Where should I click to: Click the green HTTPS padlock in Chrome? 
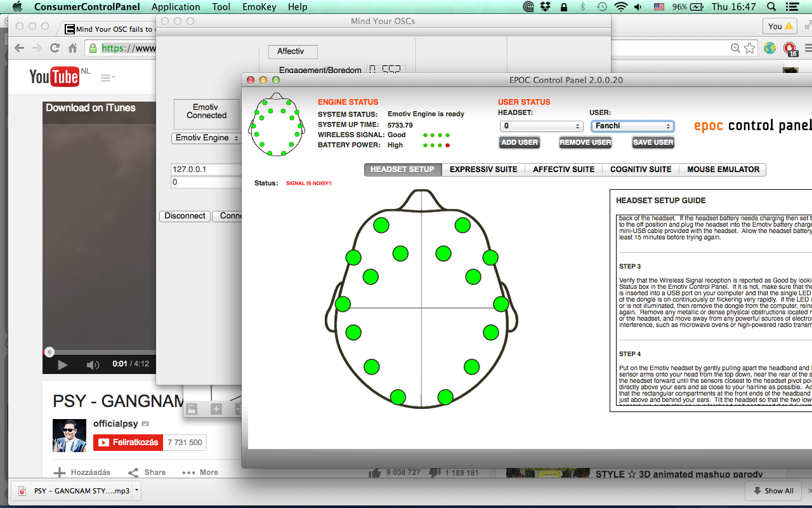[x=93, y=48]
